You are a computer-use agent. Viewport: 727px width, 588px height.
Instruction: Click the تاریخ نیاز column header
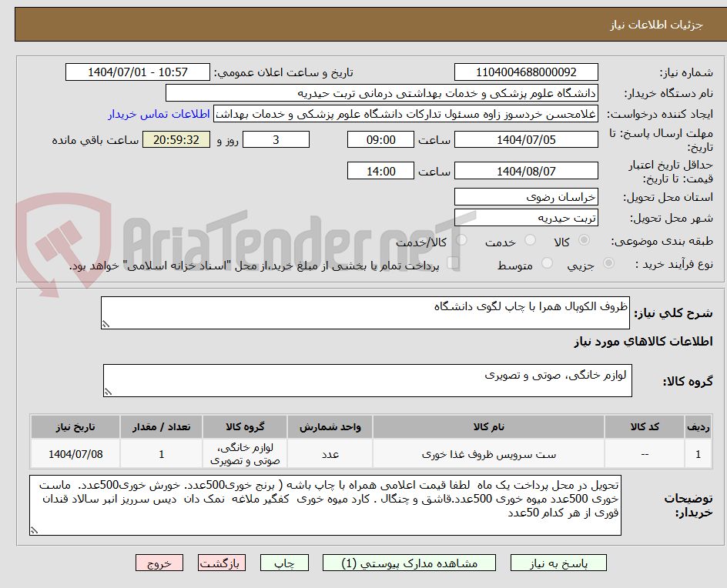click(75, 426)
